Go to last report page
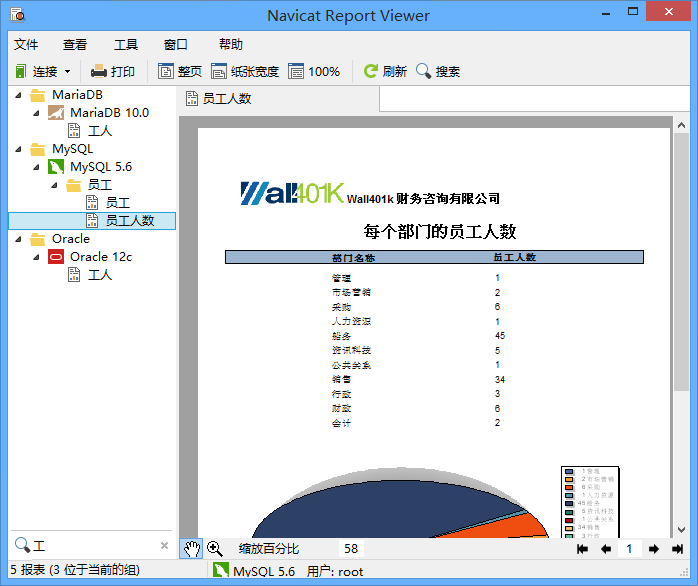698x586 pixels. tap(678, 549)
